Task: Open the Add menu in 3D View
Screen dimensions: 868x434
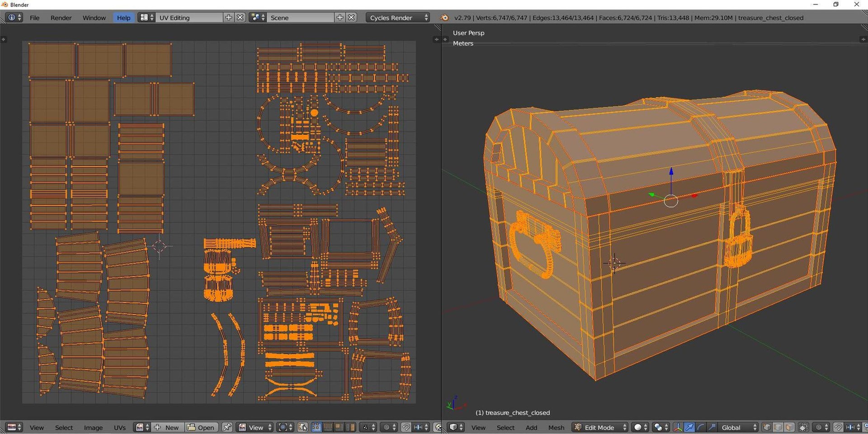Action: coord(531,427)
